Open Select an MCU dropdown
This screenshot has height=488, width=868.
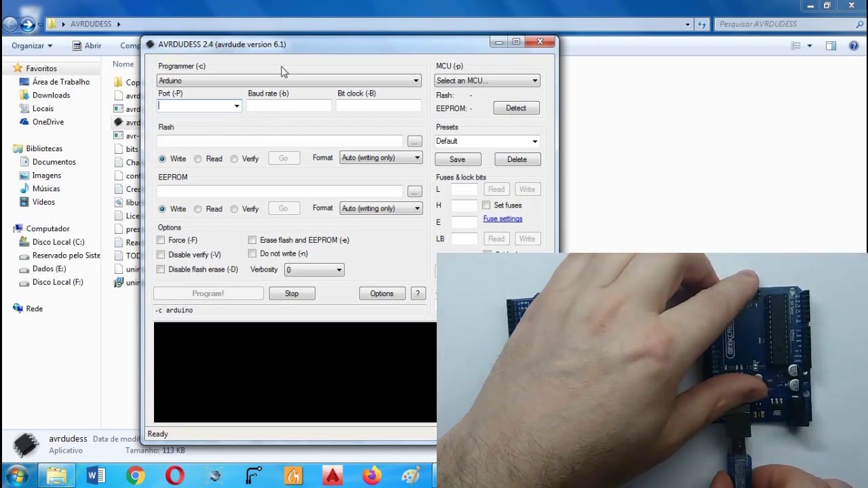click(x=487, y=81)
